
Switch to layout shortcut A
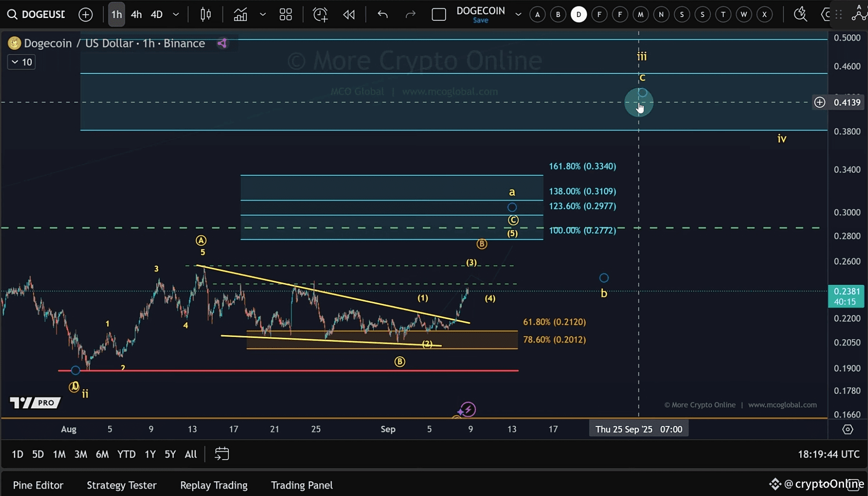pyautogui.click(x=537, y=14)
